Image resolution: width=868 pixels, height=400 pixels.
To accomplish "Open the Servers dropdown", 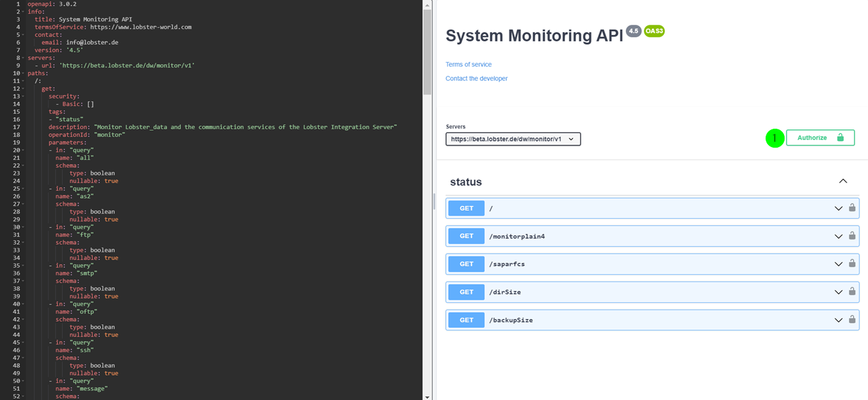I will (x=513, y=139).
